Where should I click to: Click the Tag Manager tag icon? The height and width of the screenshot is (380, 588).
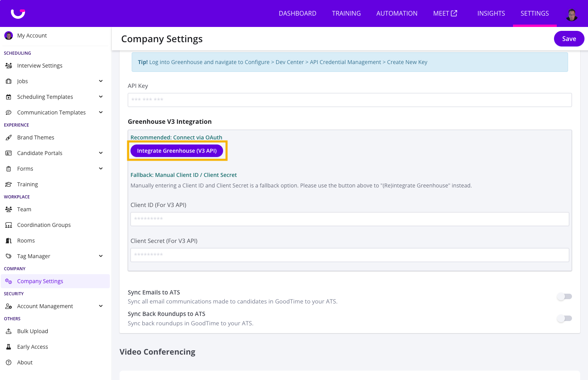(9, 256)
